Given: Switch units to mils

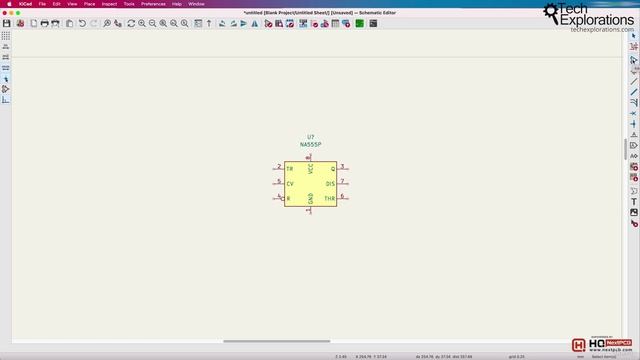Looking at the screenshot, I should 6,57.
